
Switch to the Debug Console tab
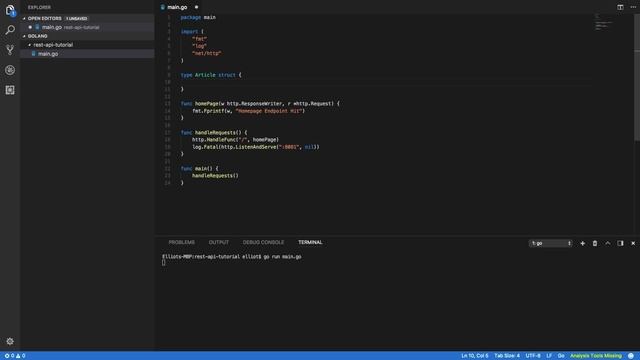pos(263,242)
